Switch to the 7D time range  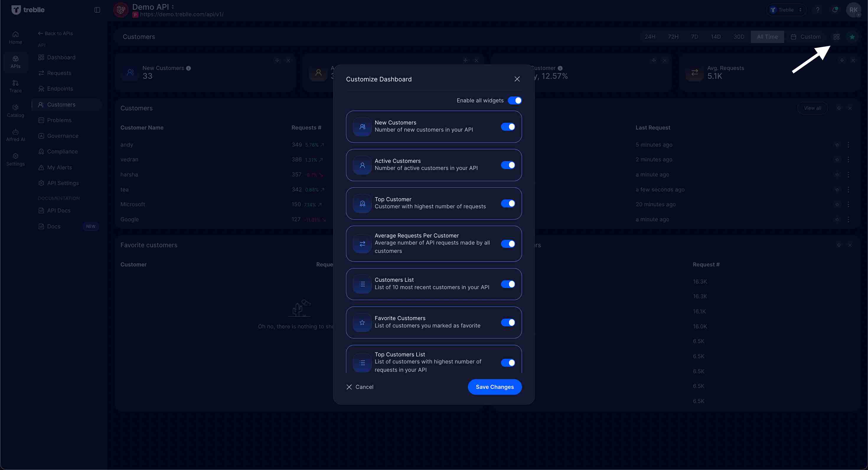coord(695,37)
